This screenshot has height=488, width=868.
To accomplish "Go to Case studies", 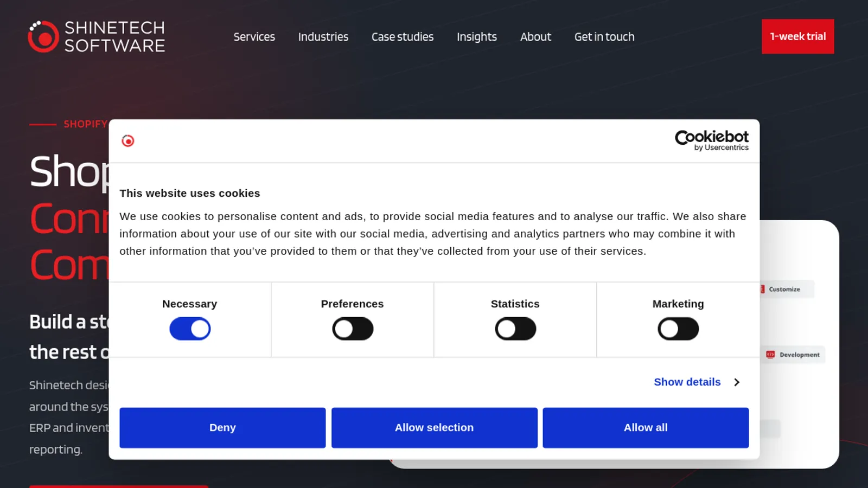I will pyautogui.click(x=403, y=37).
